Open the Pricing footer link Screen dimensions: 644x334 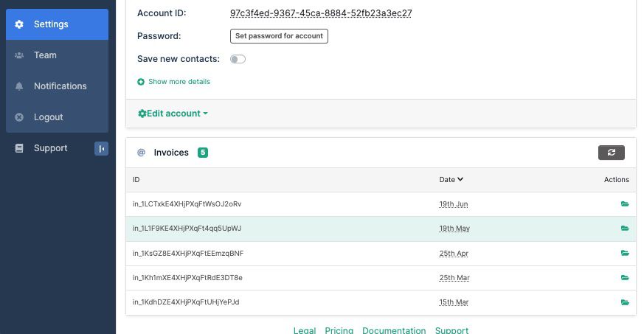(x=339, y=330)
